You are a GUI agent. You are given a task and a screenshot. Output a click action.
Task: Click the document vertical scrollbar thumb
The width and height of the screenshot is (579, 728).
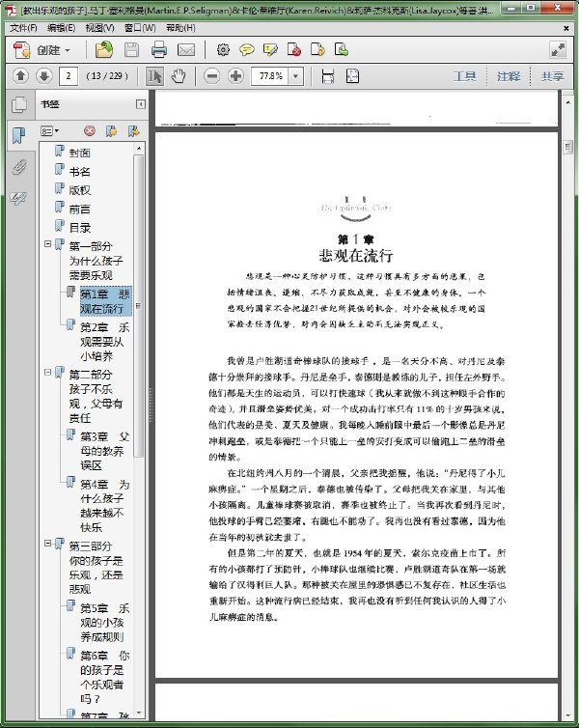(567, 147)
